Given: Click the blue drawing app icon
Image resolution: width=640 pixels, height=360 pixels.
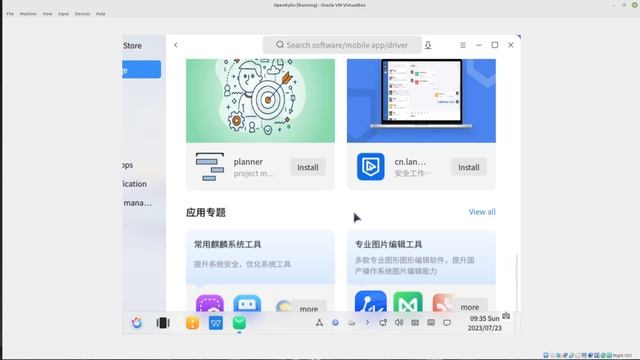Looking at the screenshot, I should click(x=371, y=302).
